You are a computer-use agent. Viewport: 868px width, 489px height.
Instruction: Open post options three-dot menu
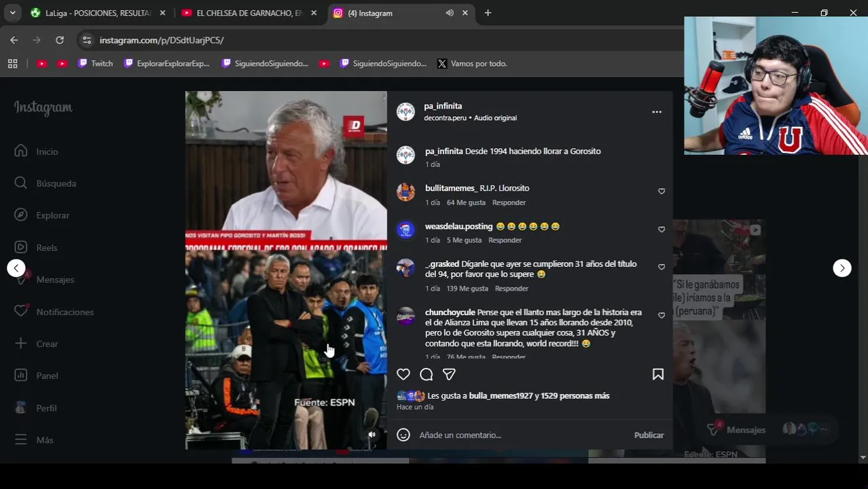pyautogui.click(x=657, y=112)
